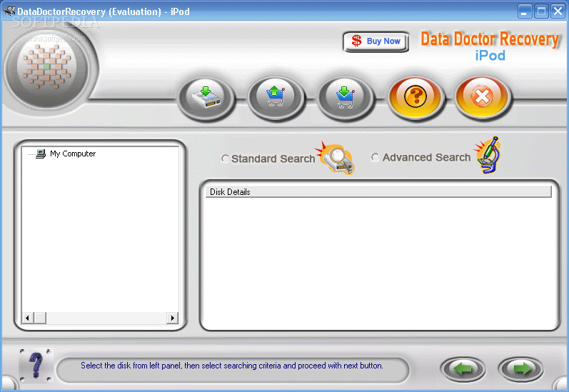The image size is (569, 392).
Task: Click the My Computer computer icon
Action: pyautogui.click(x=41, y=154)
